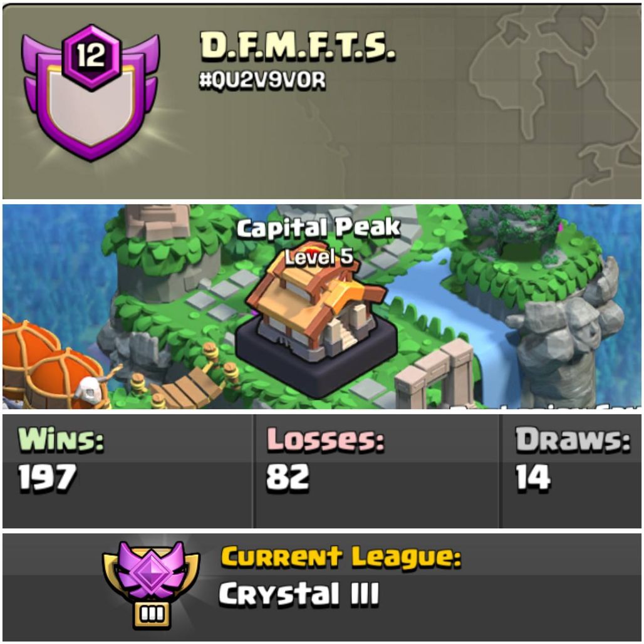Image resolution: width=644 pixels, height=644 pixels.
Task: Tap the level 12 hexagon badge
Action: pos(91,56)
